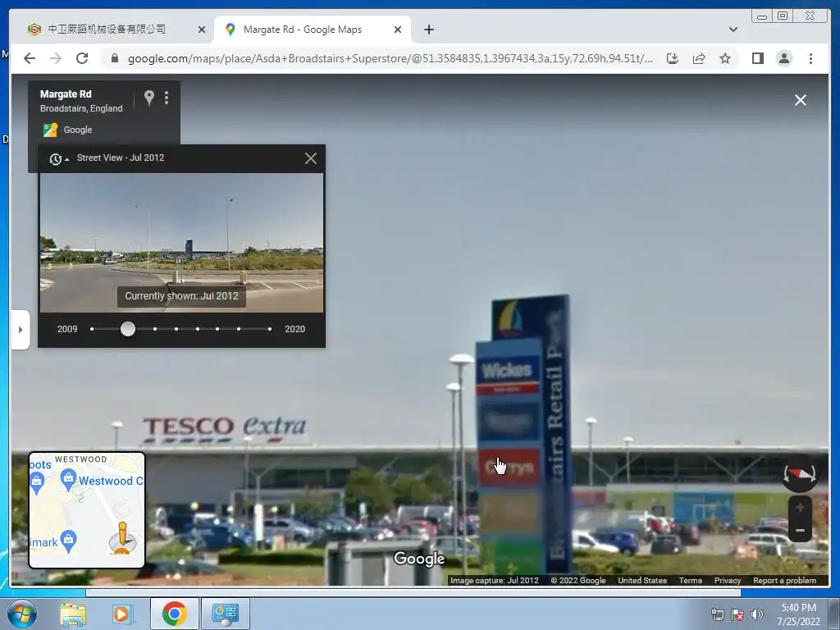The height and width of the screenshot is (630, 840).
Task: Close the Margate Rd - Google Maps tab
Action: coord(398,30)
